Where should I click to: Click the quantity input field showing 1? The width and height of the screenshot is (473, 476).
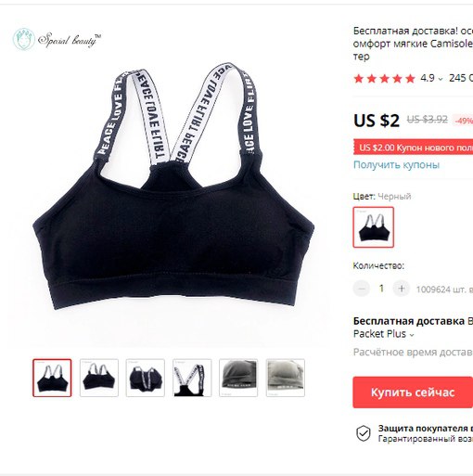pos(381,289)
